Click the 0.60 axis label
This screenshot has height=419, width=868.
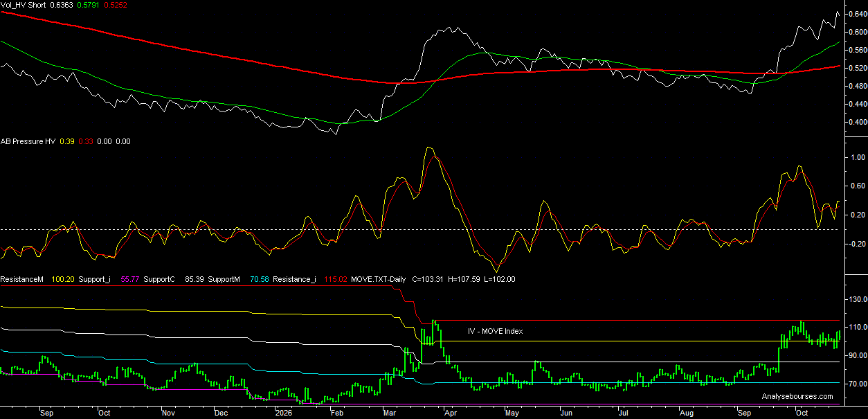(x=858, y=186)
